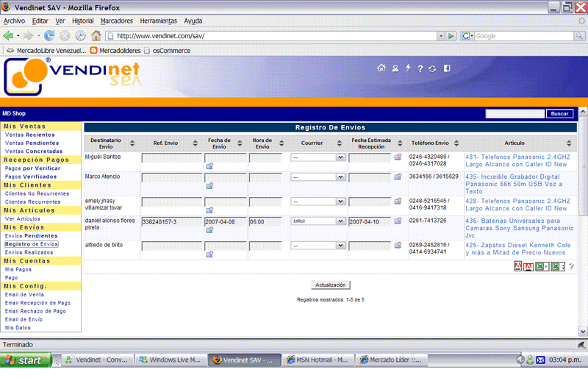Export table as landscape PDF
The image size is (588, 381).
point(528,267)
